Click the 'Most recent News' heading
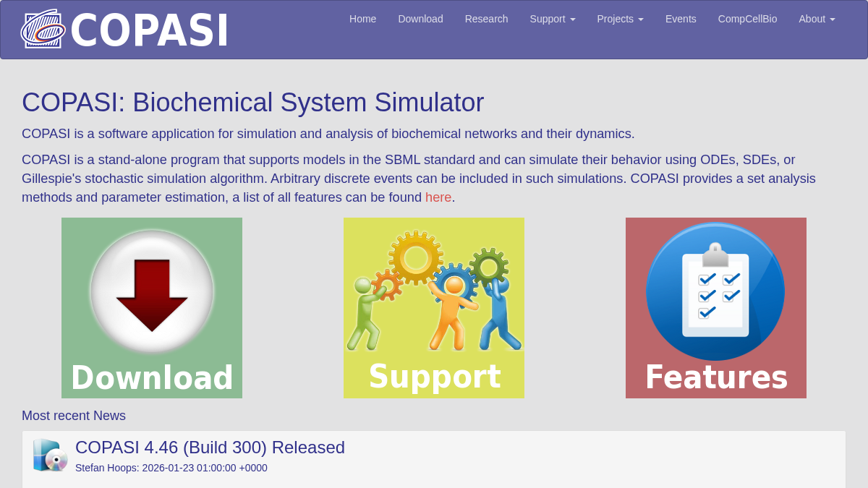This screenshot has height=488, width=868. tap(74, 416)
